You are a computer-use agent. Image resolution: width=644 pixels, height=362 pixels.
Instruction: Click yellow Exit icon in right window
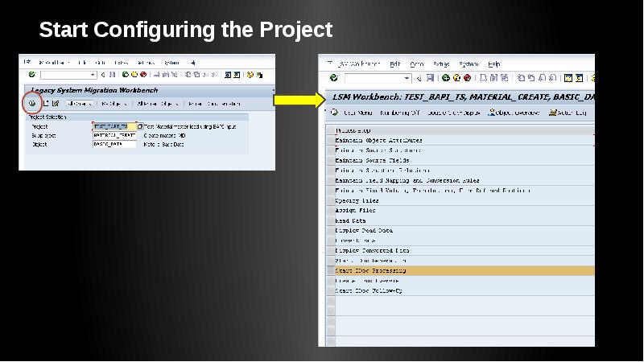pos(456,77)
